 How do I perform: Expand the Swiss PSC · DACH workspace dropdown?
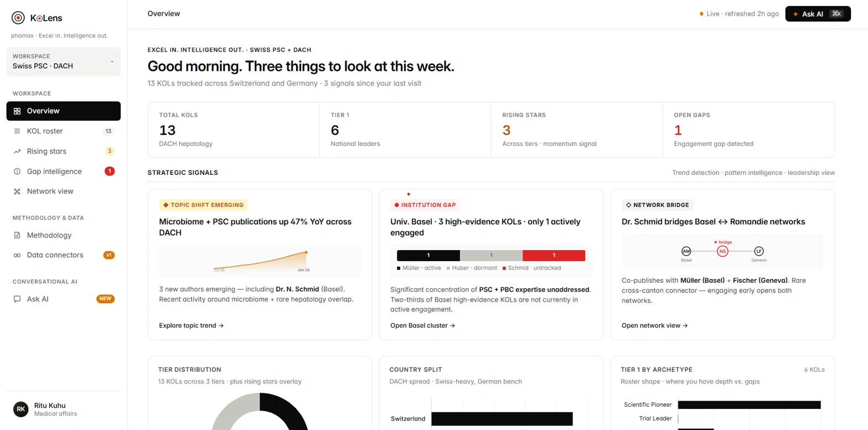click(64, 61)
